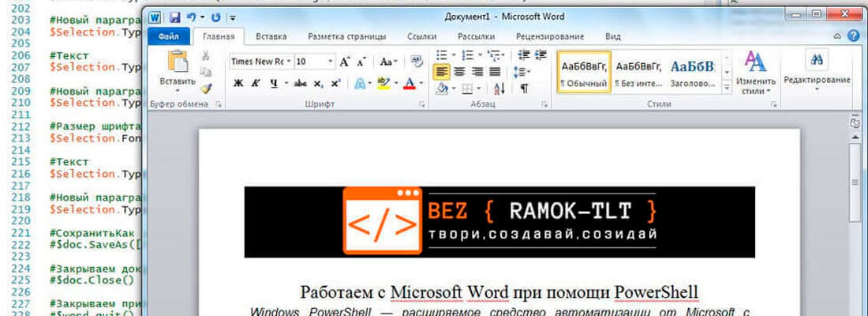Highlight text in yellow
This screenshot has width=868, height=316.
[383, 84]
